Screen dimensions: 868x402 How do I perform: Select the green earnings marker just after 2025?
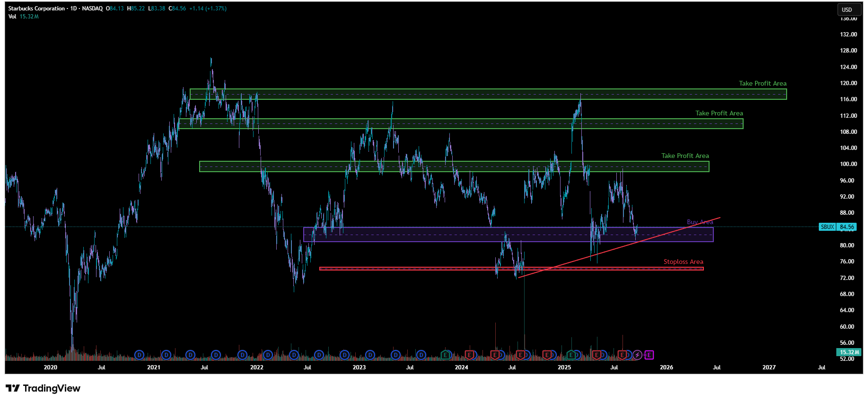[571, 355]
